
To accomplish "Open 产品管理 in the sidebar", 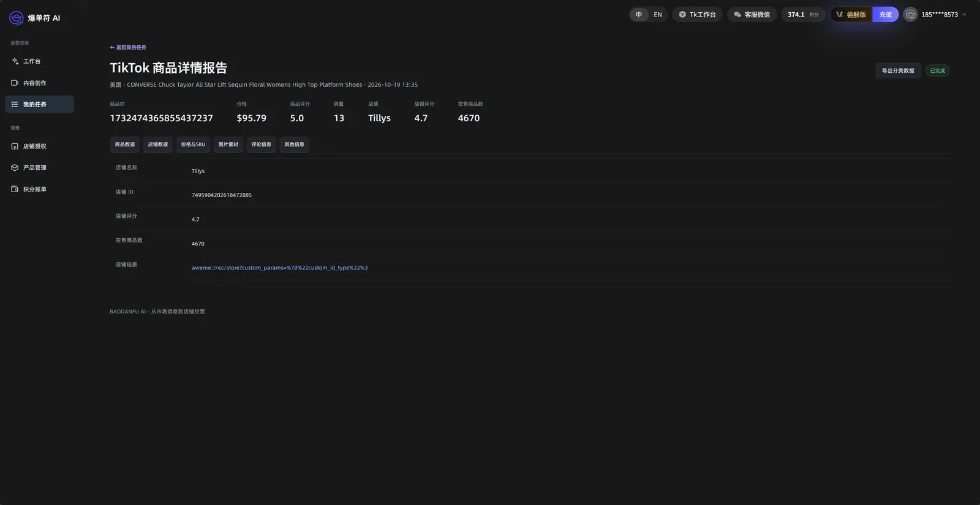I will pos(39,168).
